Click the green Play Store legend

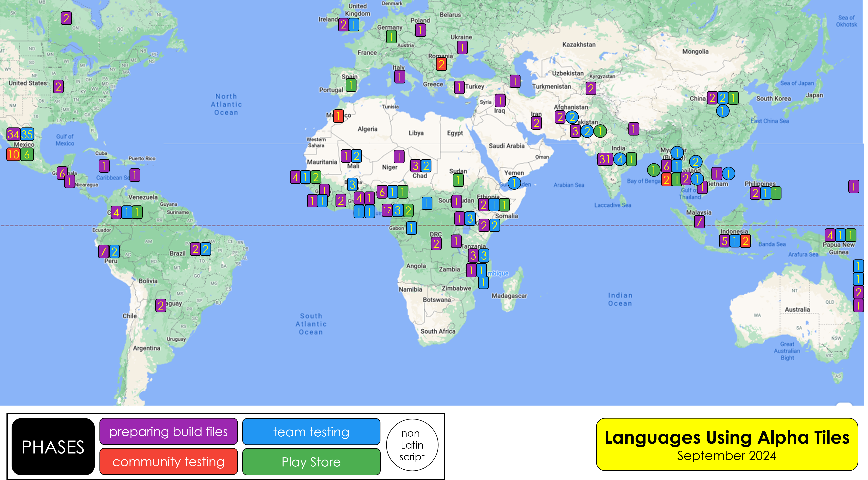click(311, 462)
